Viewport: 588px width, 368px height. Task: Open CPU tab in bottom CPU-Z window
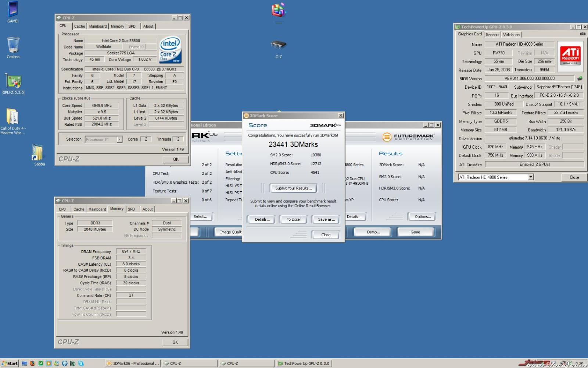point(62,209)
